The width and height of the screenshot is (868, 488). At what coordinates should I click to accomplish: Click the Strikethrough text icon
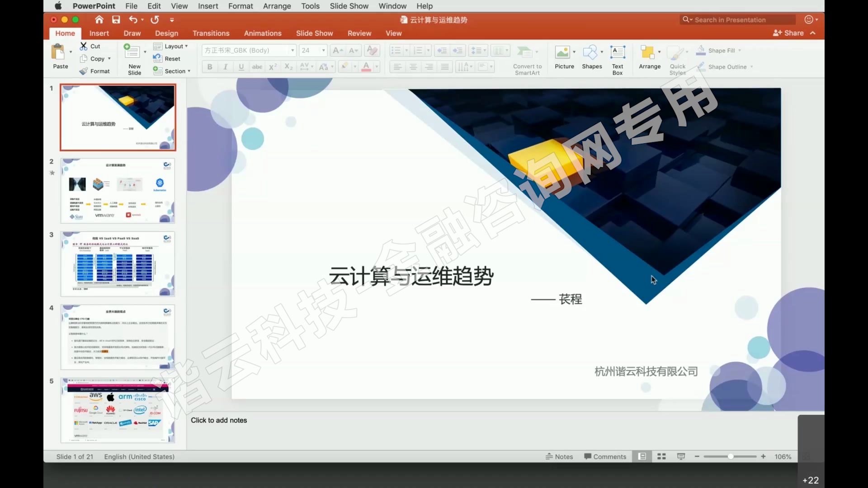257,66
